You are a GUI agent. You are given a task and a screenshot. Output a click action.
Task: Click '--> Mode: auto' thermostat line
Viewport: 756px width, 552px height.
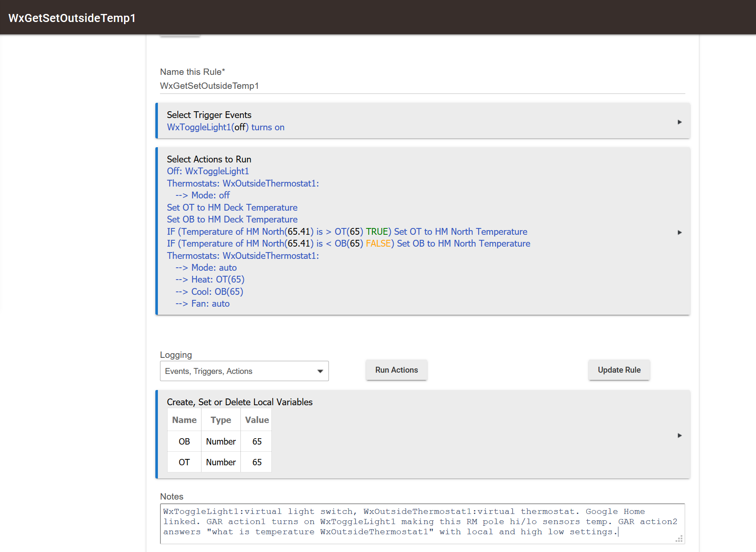[x=206, y=268]
